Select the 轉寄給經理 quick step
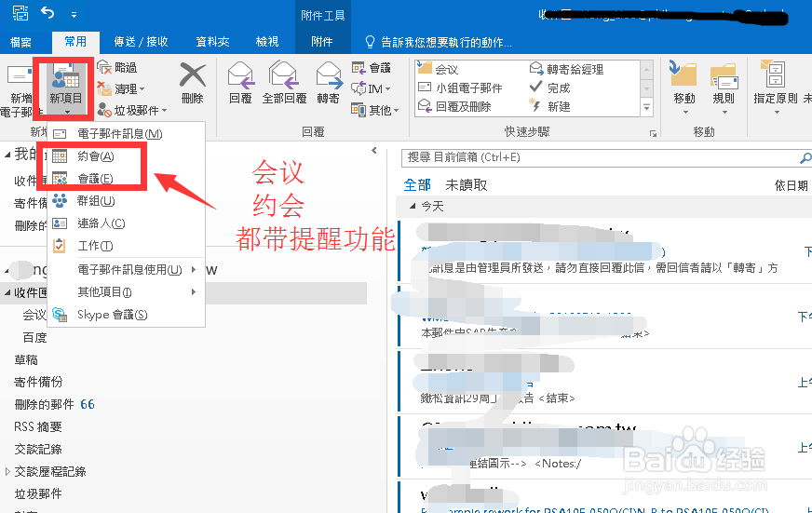 pos(566,70)
